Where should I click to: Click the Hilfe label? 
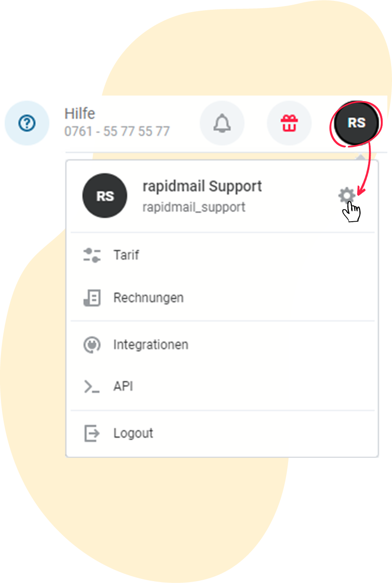coord(80,114)
